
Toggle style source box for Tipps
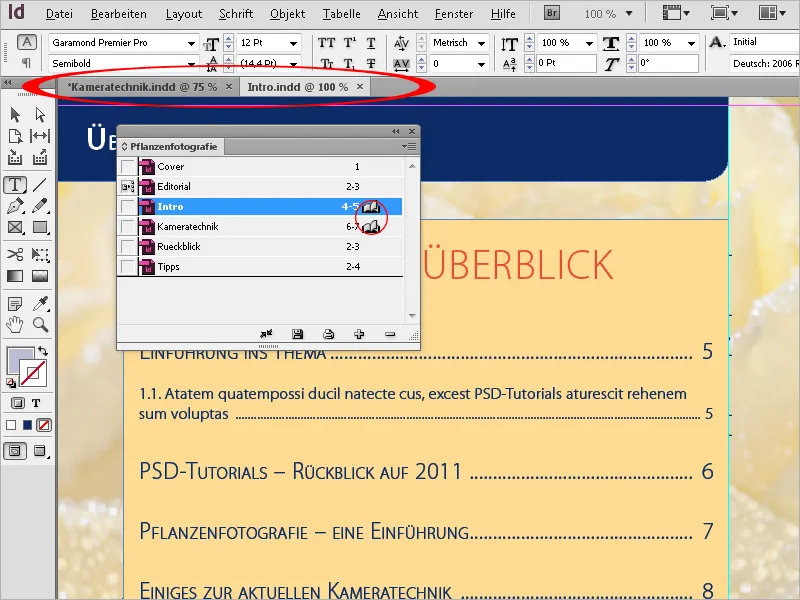[128, 266]
